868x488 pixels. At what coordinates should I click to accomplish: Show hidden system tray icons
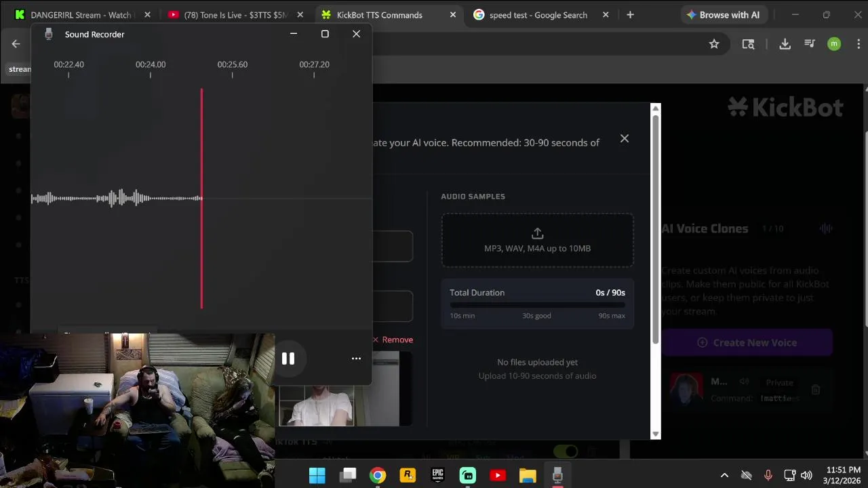tap(724, 475)
